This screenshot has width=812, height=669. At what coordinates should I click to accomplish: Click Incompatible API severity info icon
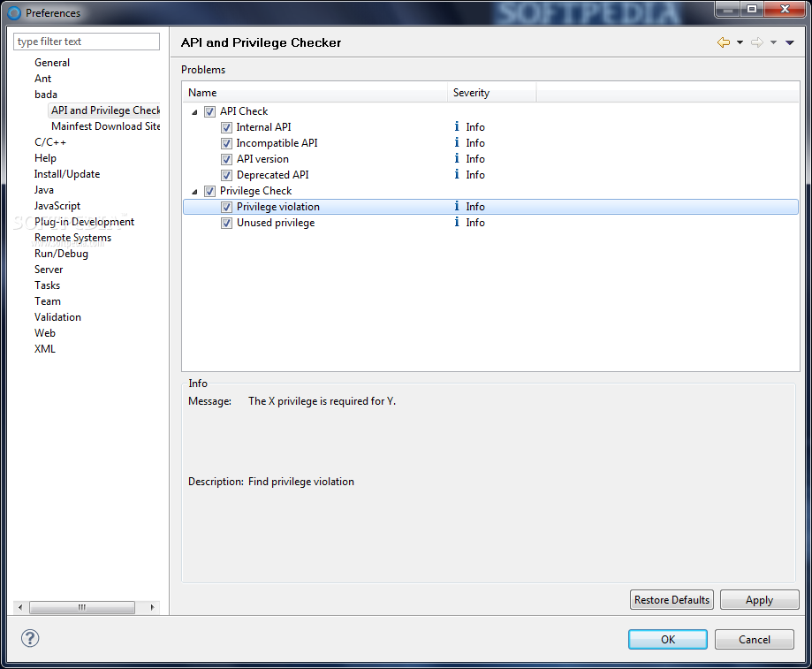457,142
